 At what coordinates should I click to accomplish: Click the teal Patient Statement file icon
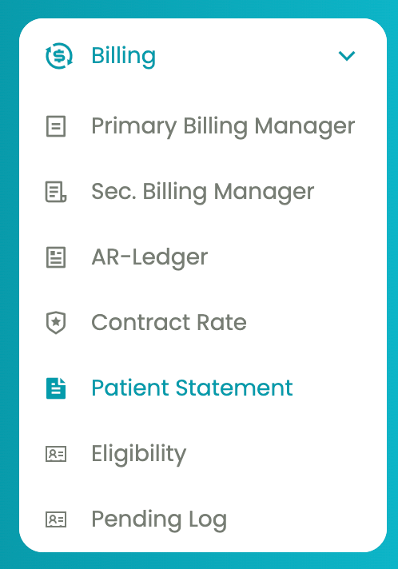[56, 388]
